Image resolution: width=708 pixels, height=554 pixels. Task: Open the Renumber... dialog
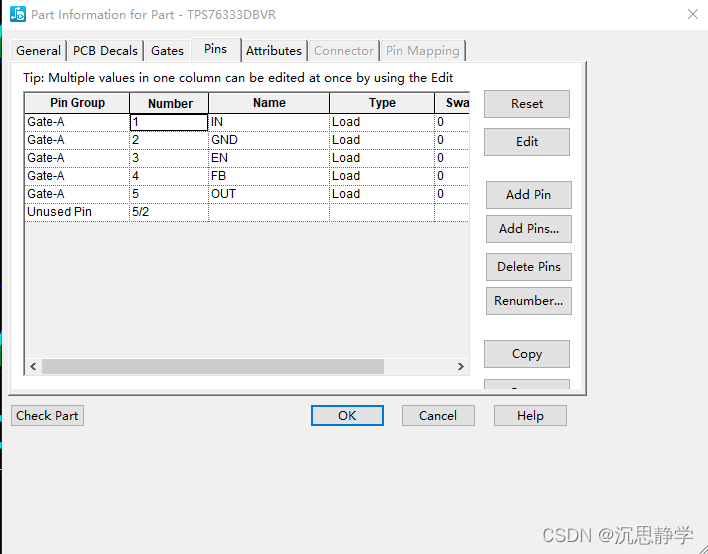point(528,301)
